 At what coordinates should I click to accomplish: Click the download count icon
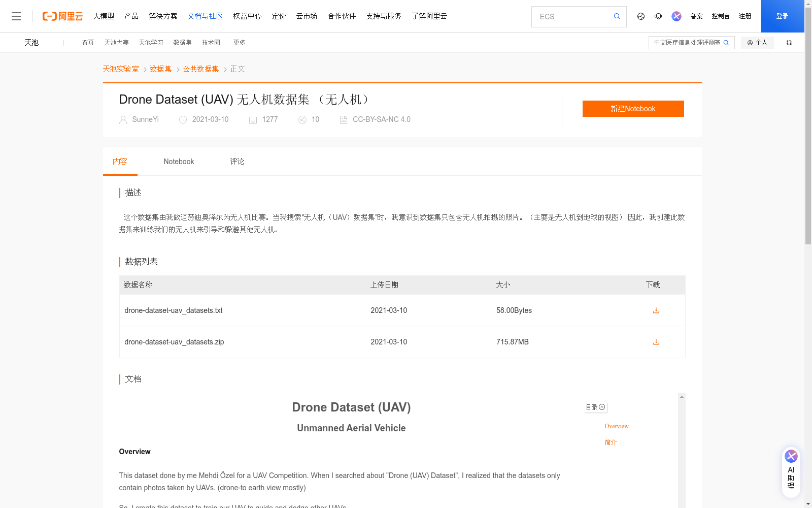click(253, 120)
